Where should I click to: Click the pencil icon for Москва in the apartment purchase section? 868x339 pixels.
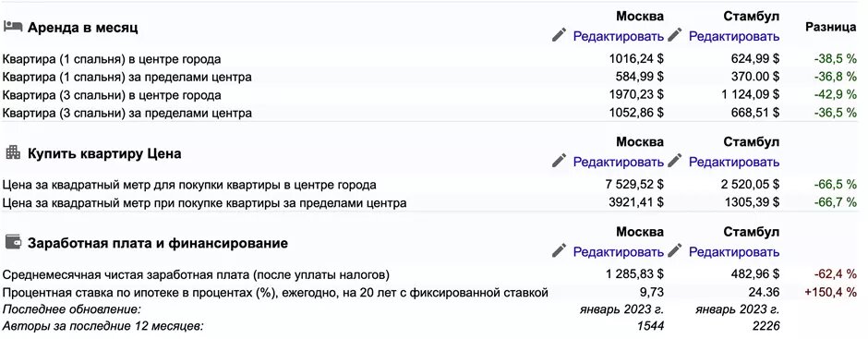[560, 162]
